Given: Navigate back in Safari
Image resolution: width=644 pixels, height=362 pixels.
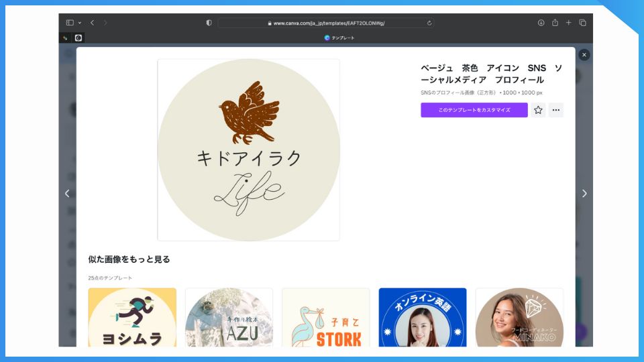Looking at the screenshot, I should click(93, 23).
